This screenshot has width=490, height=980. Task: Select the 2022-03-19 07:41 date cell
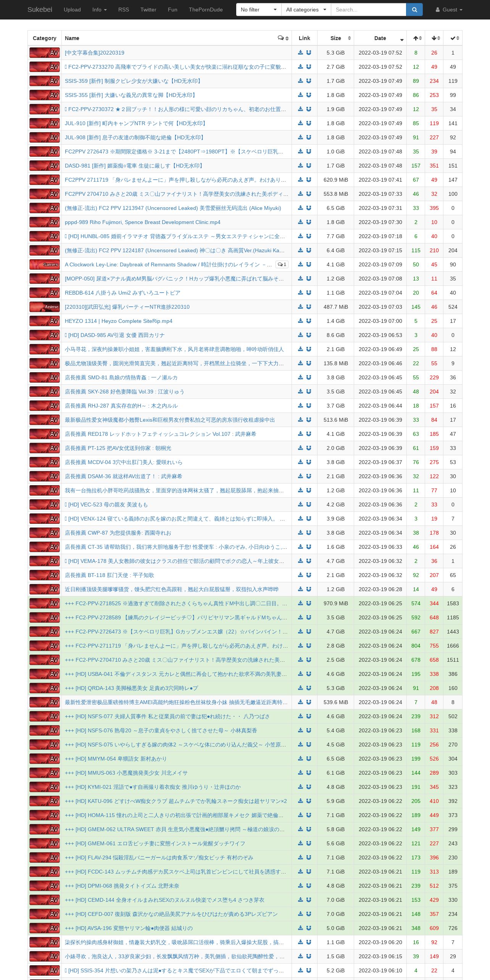(x=380, y=180)
